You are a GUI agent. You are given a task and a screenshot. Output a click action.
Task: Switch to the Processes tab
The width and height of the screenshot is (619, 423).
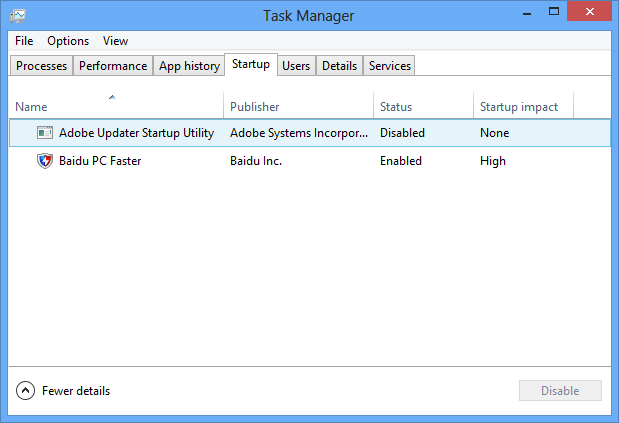[x=42, y=66]
